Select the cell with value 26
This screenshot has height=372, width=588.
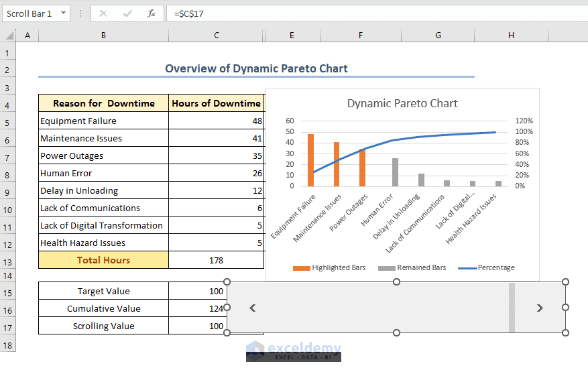217,173
